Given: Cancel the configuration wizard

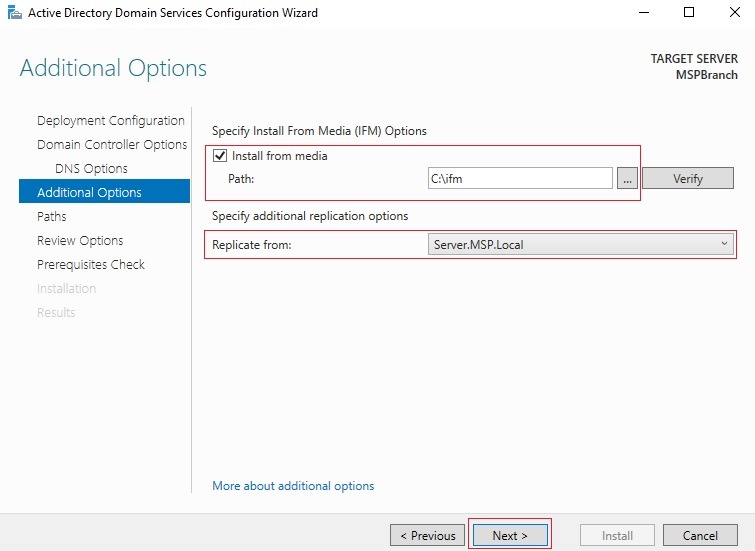Looking at the screenshot, I should pyautogui.click(x=700, y=535).
